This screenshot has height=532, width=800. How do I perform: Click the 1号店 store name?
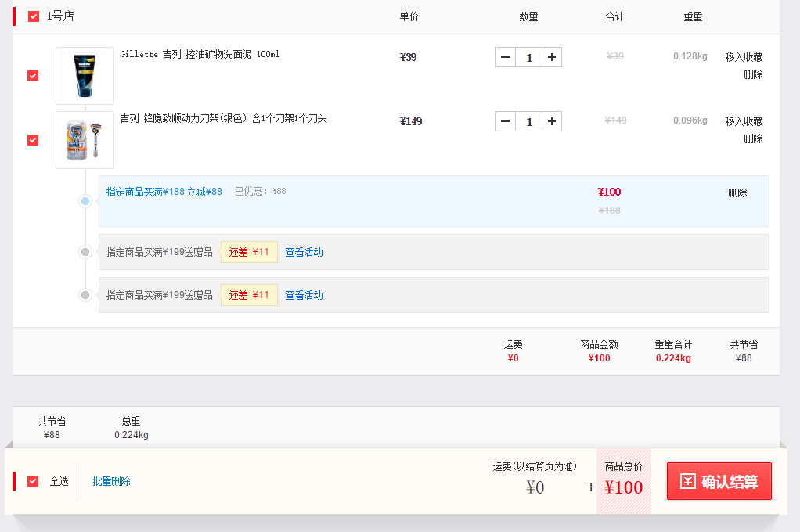(60, 16)
